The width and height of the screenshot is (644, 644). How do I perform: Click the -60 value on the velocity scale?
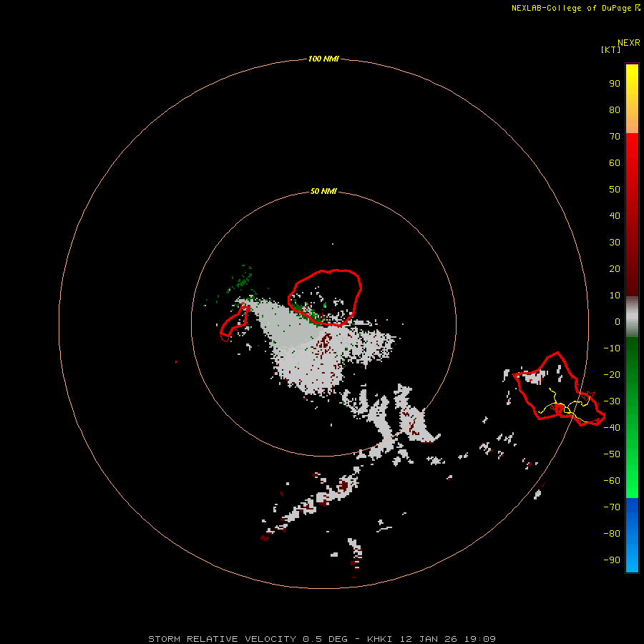coord(612,481)
